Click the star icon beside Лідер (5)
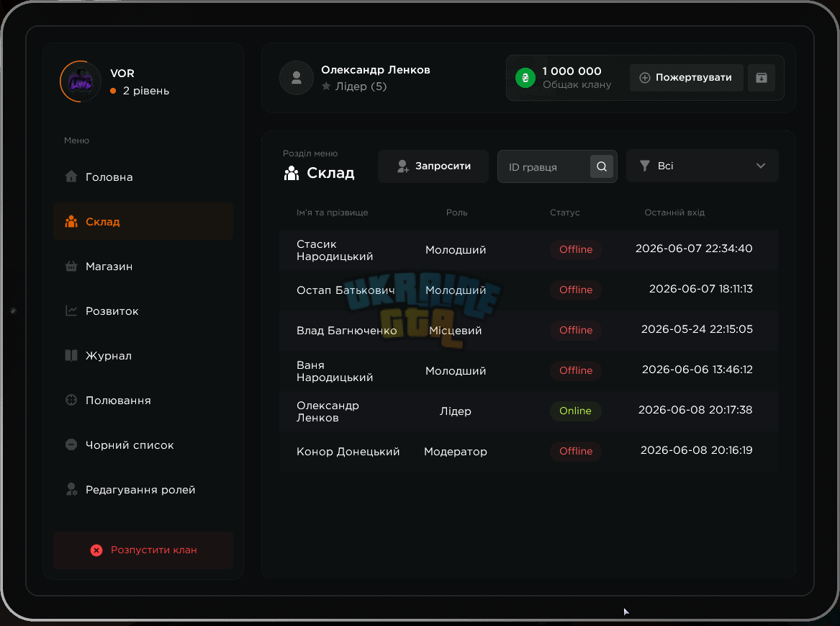Screen dimensions: 840x626 (326, 86)
